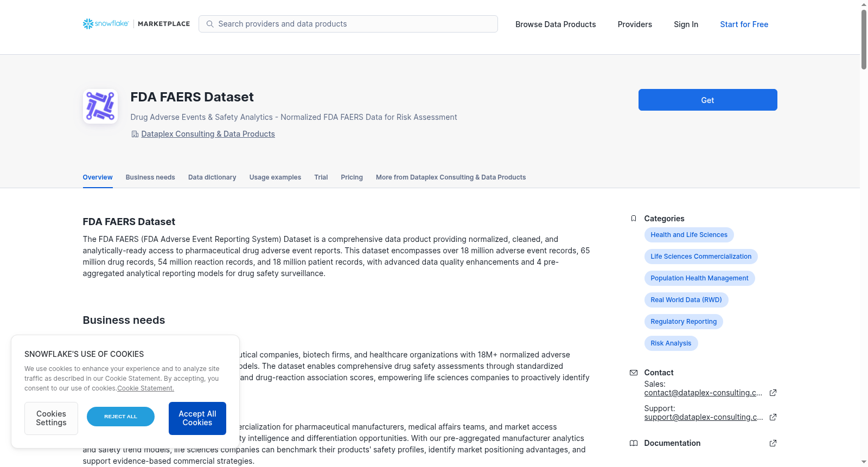Click the Search providers and data products field
Screen dimensions: 868x467
[348, 24]
